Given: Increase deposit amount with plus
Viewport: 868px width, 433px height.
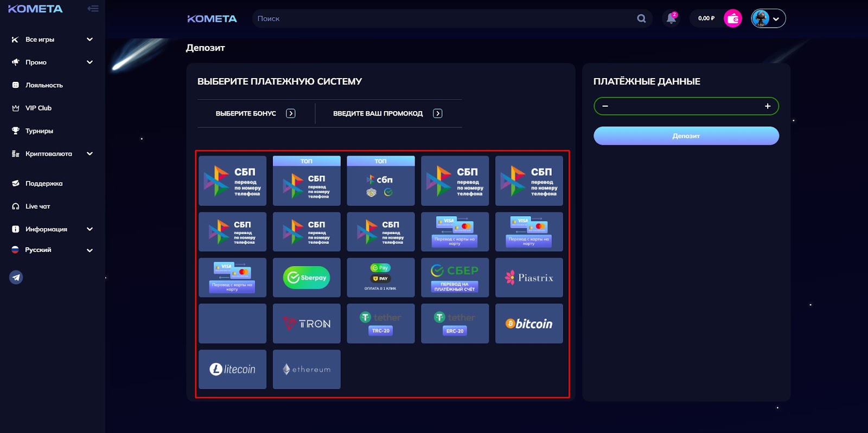Looking at the screenshot, I should point(768,106).
